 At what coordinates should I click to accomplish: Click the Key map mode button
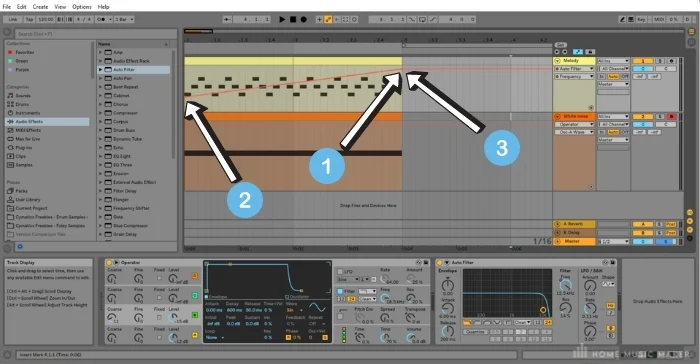642,19
